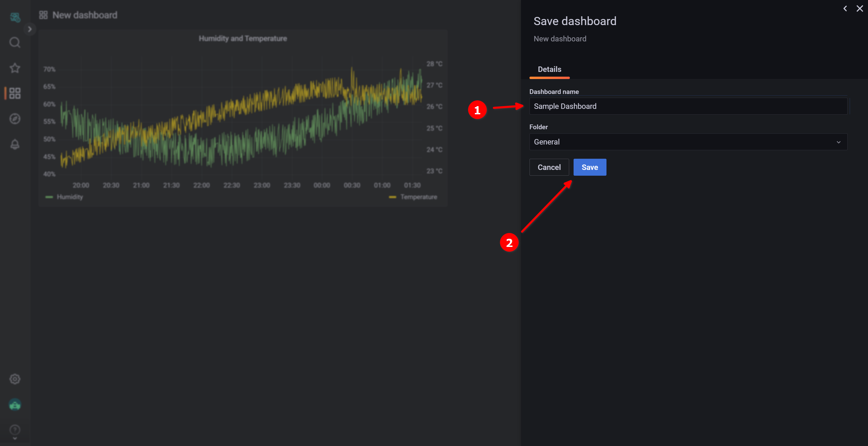The height and width of the screenshot is (446, 868).
Task: Click the Humidity and Temperature graph area
Action: [x=241, y=117]
